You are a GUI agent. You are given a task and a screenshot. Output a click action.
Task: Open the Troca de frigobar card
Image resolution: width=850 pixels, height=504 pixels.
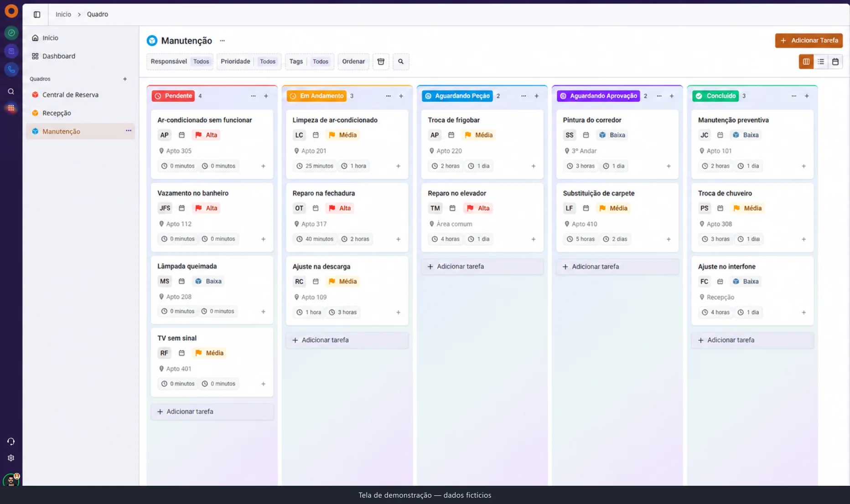482,144
